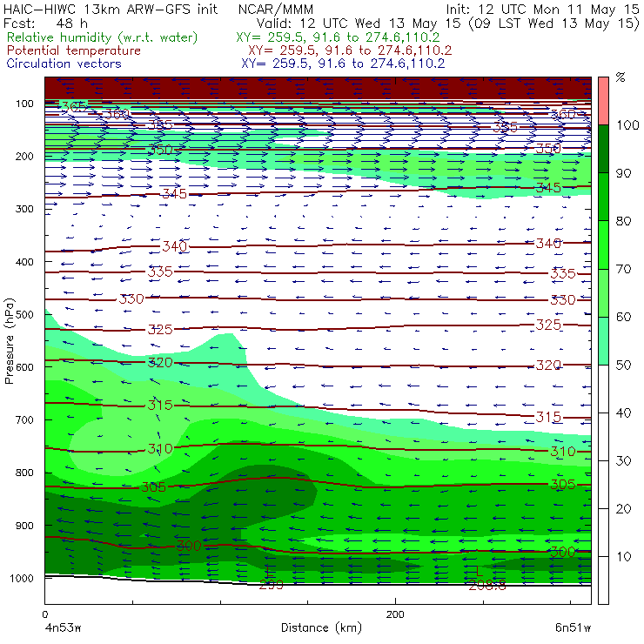This screenshot has height=644, width=644.
Task: Click distance axis label '0'
Action: (44, 614)
